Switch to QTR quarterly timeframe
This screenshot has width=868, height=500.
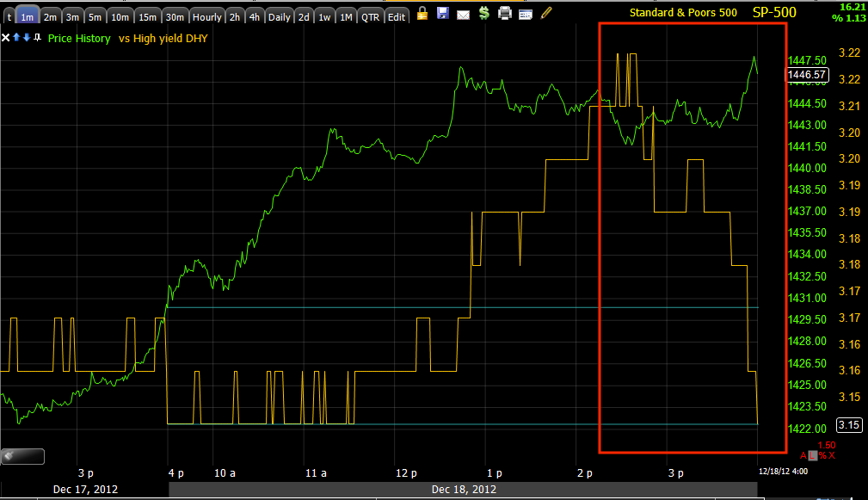pos(370,17)
